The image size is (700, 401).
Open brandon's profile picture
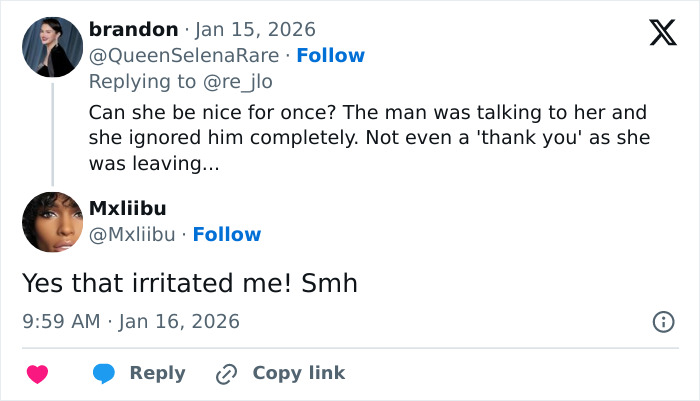pyautogui.click(x=52, y=47)
